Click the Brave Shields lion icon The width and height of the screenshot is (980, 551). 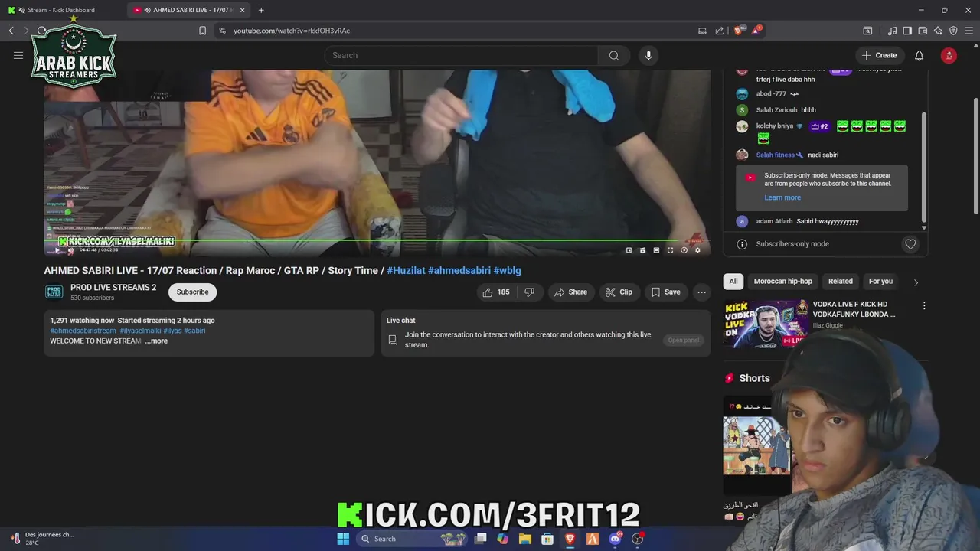[x=739, y=31]
